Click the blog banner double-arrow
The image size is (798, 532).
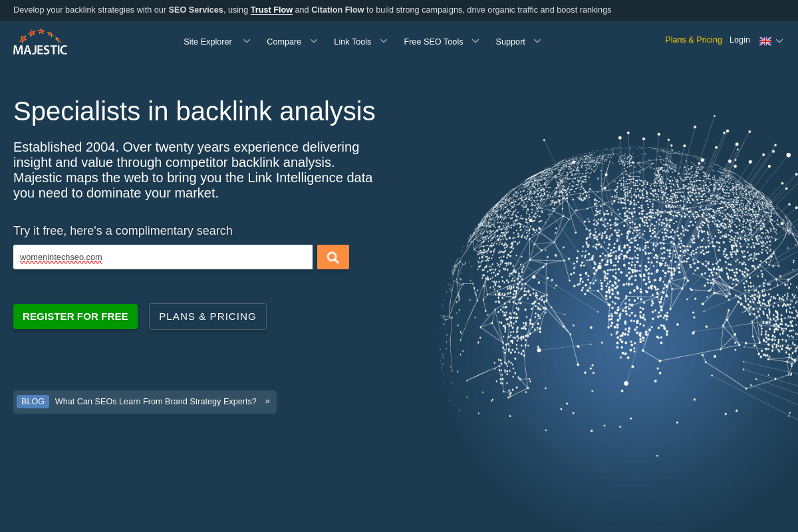267,401
